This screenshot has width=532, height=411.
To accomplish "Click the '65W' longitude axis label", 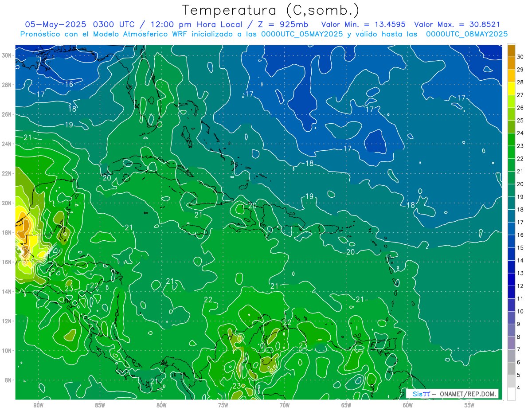I will [x=346, y=405].
